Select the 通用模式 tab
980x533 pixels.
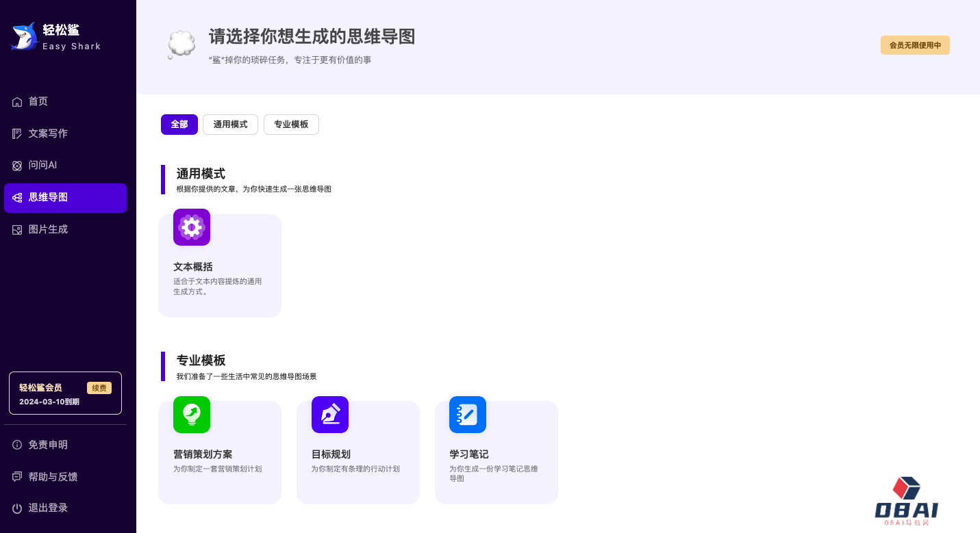(230, 125)
